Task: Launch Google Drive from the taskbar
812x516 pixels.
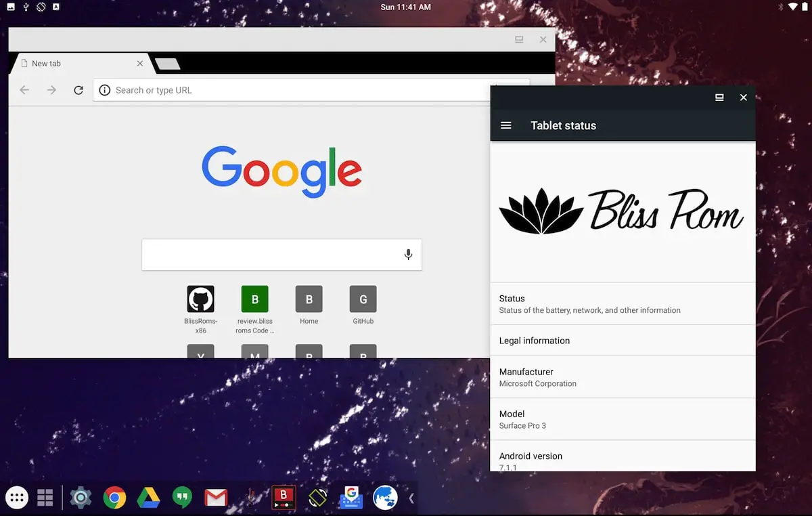Action: (x=148, y=498)
